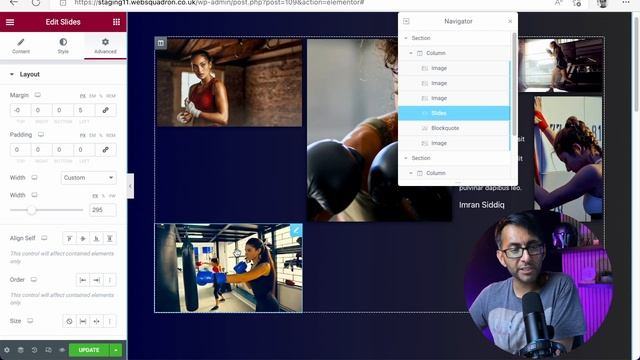Click the Width value field showing 295

tap(103, 210)
